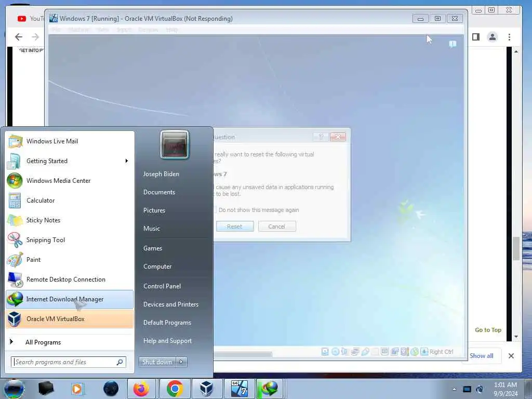Open the Joseph Biden personal folder

pyautogui.click(x=161, y=174)
